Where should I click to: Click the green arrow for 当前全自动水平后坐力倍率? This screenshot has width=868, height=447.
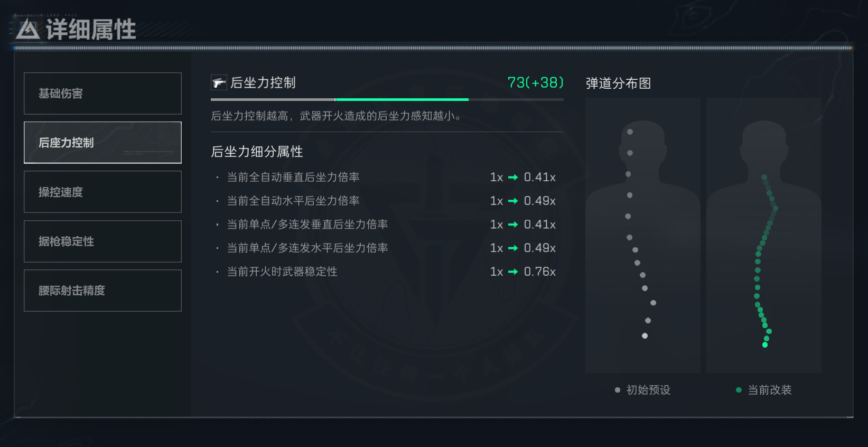[x=512, y=201]
